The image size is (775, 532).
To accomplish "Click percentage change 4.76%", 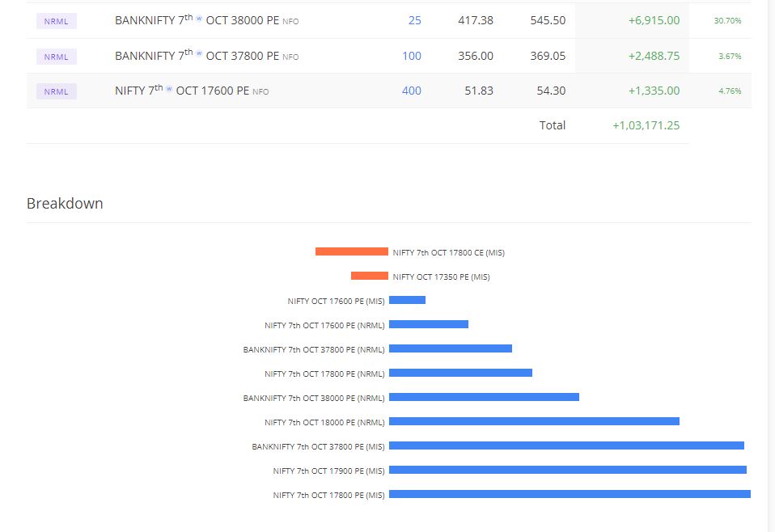I will [730, 91].
